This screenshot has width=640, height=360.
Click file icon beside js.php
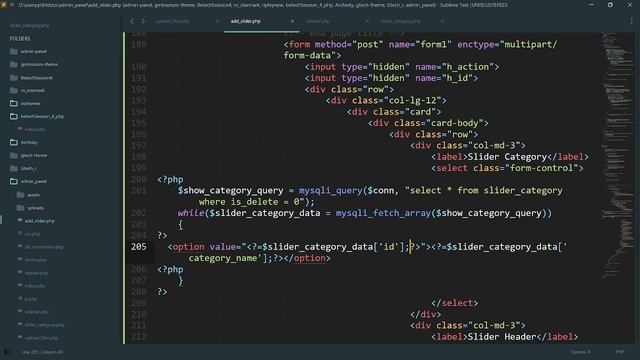pyautogui.click(x=20, y=299)
